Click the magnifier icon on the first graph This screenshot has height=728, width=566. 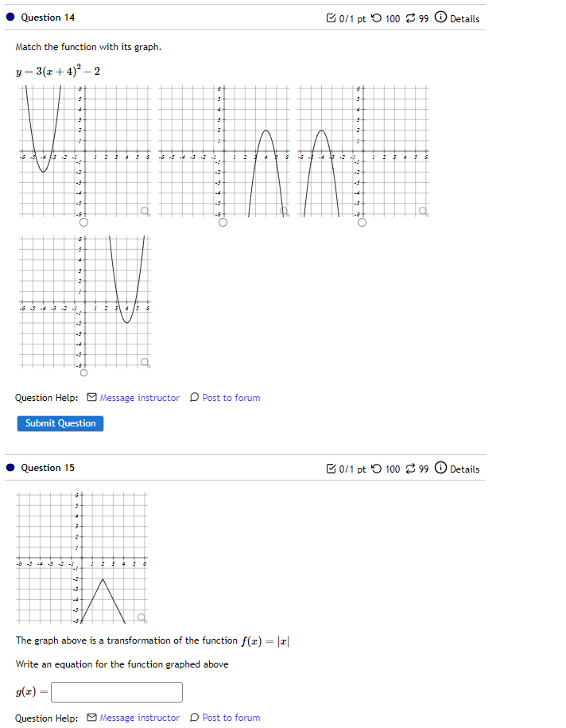pyautogui.click(x=144, y=212)
